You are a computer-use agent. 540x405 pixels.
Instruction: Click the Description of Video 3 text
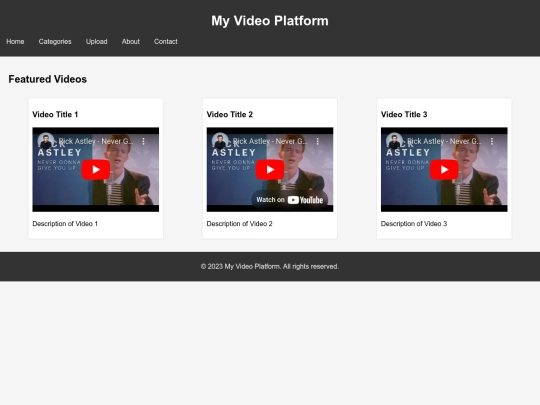coord(414,224)
